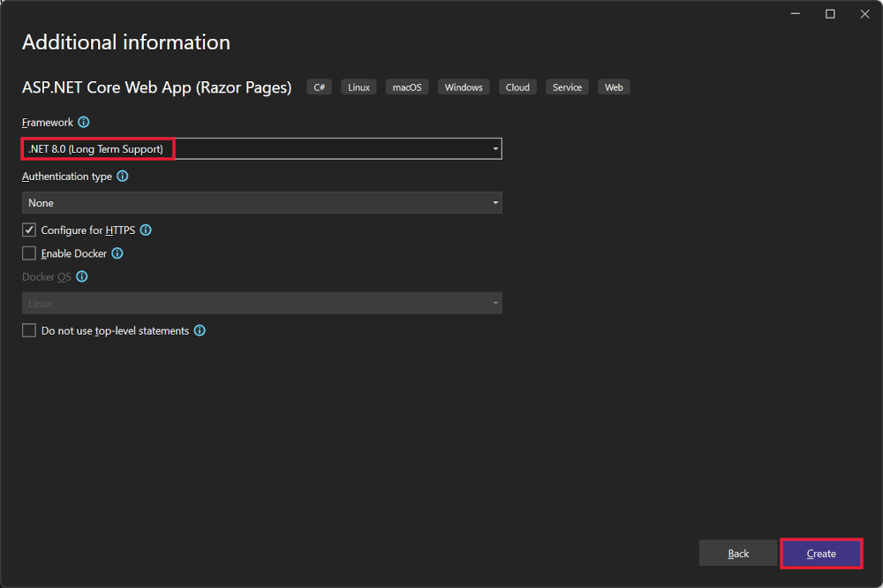Show info icon next to Authentication type
The height and width of the screenshot is (588, 883).
(122, 177)
